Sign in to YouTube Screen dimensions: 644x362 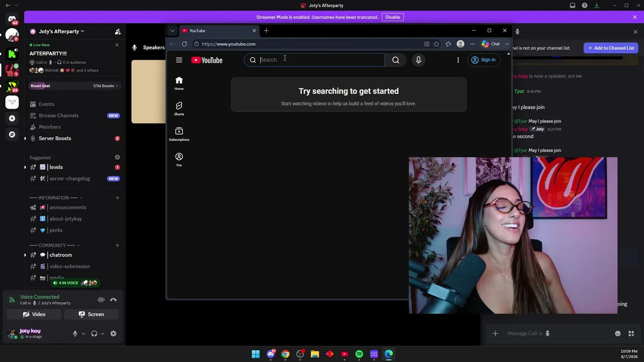coord(483,60)
